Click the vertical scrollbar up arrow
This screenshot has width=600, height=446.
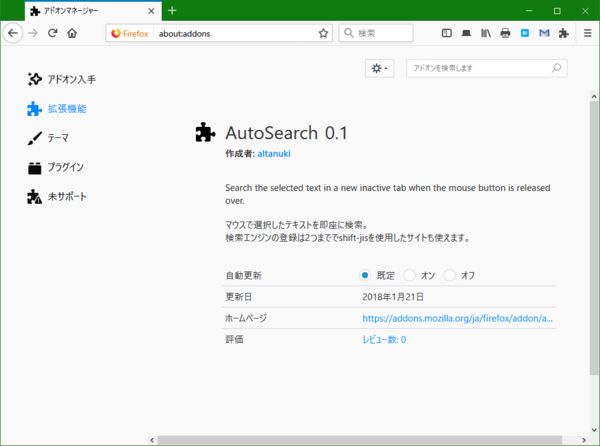[x=594, y=96]
